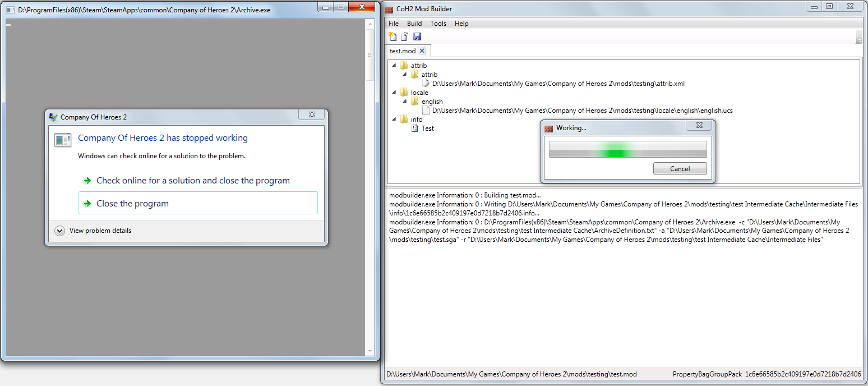
Task: Select the locale tree row label
Action: click(x=419, y=93)
